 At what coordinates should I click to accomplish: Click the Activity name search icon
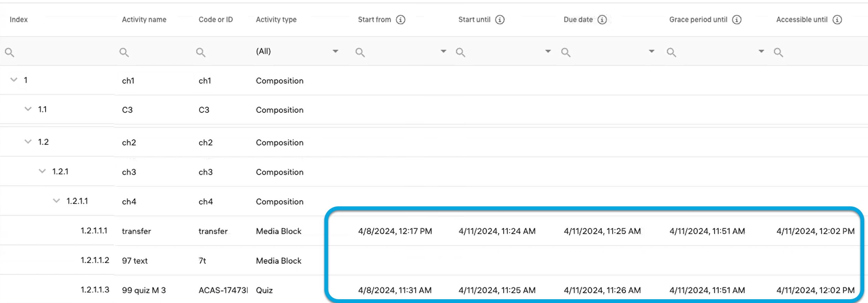coord(124,52)
